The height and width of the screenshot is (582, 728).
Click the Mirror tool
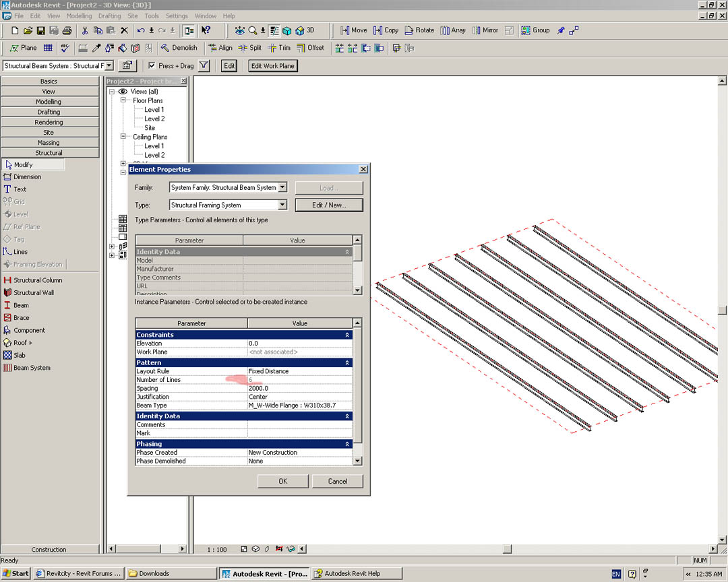[x=485, y=30]
